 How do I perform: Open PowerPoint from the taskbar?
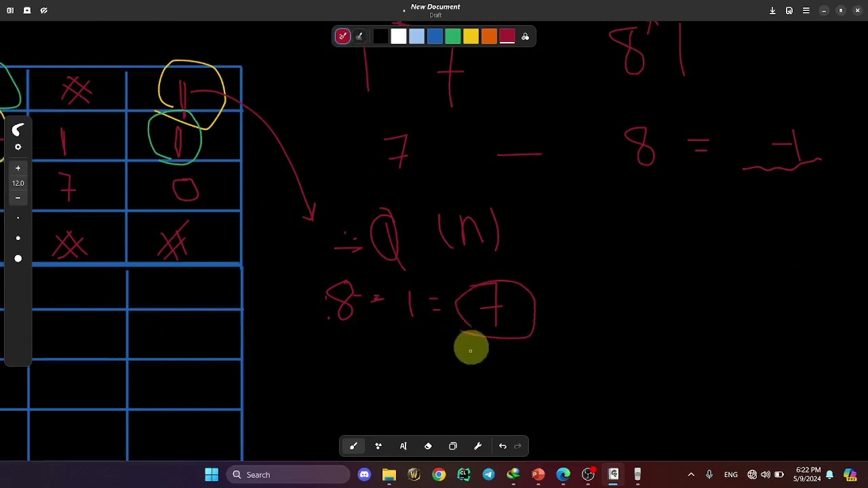click(x=538, y=474)
